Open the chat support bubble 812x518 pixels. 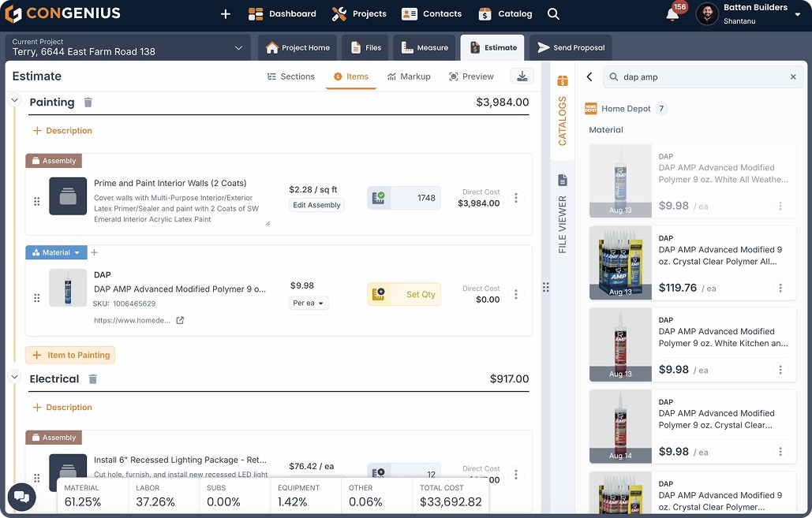pos(22,497)
